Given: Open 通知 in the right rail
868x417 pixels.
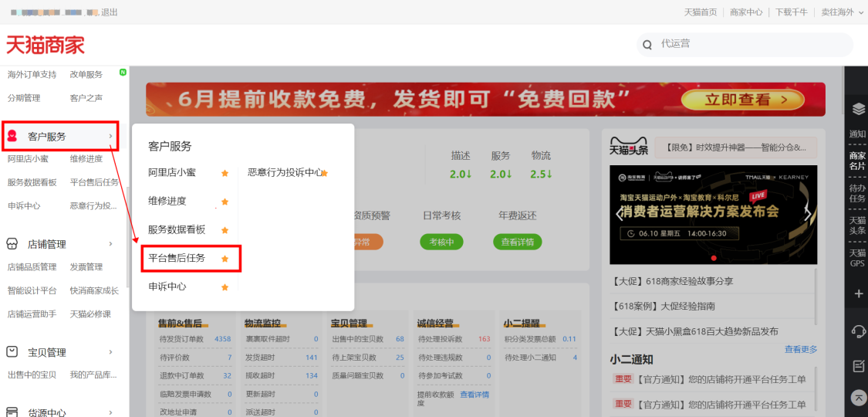Looking at the screenshot, I should point(857,134).
